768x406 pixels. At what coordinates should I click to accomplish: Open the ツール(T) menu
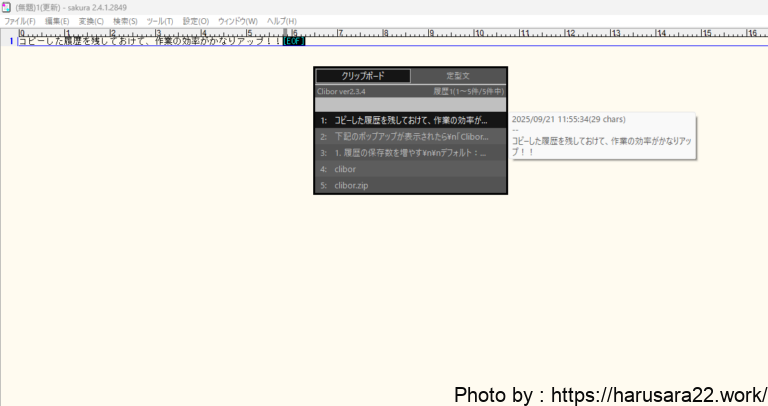click(x=159, y=21)
